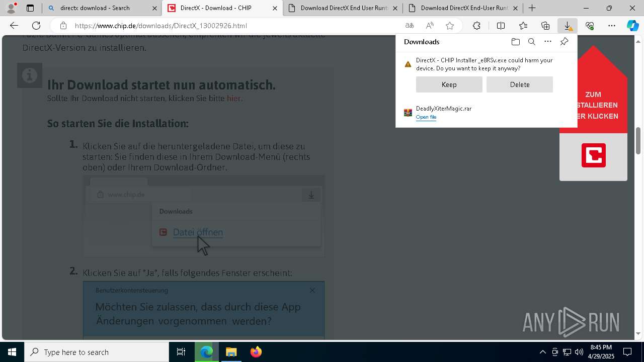Launch Firefox from taskbar
Viewport: 644px width, 362px height.
coord(256,352)
